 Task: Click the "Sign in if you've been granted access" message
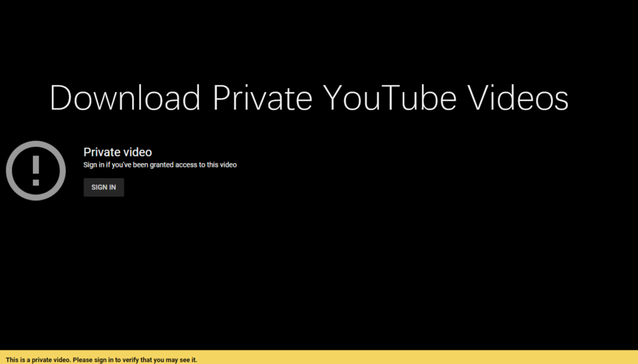[x=160, y=165]
